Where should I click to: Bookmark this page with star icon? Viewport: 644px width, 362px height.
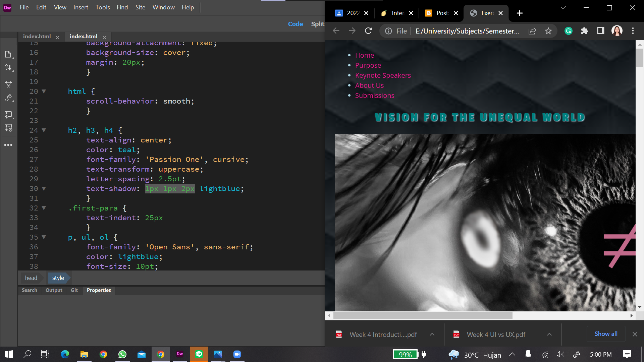[x=548, y=31]
